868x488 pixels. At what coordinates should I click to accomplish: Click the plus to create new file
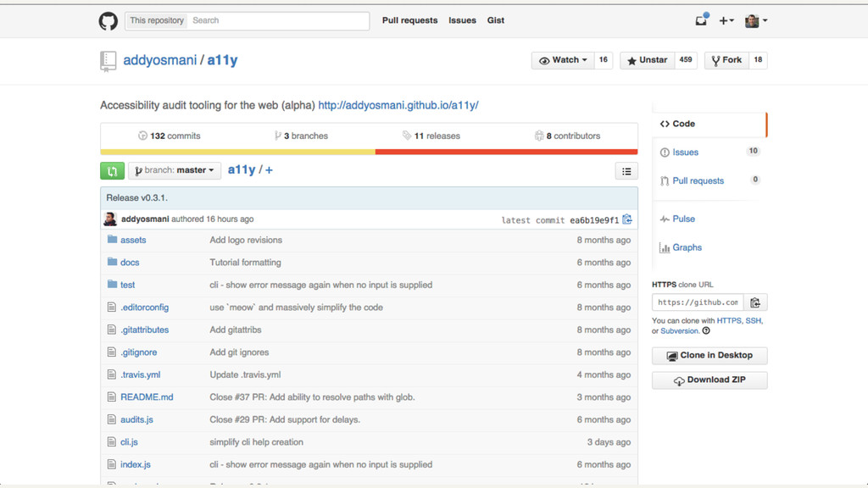click(x=269, y=170)
